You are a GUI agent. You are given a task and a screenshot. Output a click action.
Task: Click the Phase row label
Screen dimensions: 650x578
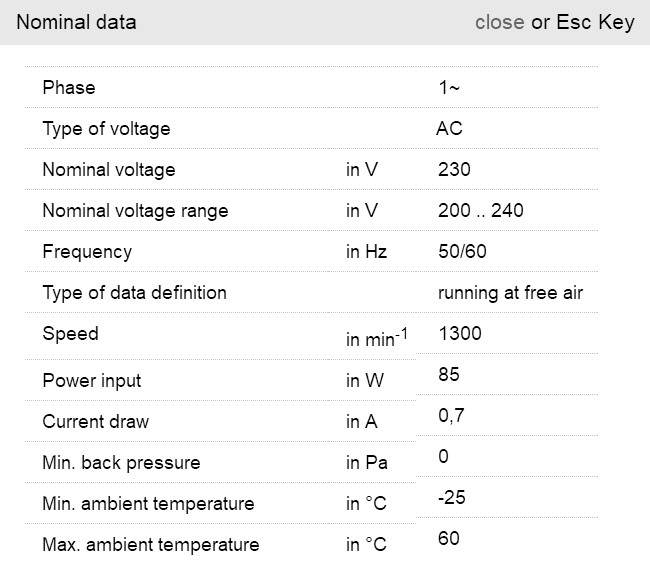point(69,88)
